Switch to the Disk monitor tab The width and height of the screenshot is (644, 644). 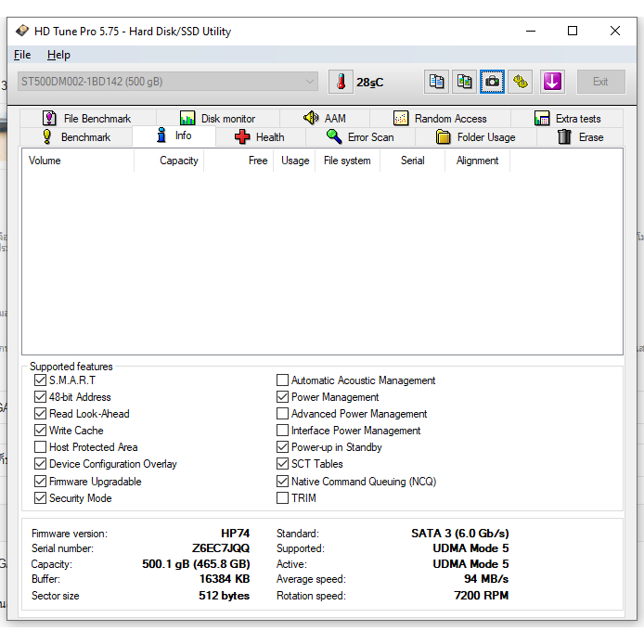[x=218, y=119]
